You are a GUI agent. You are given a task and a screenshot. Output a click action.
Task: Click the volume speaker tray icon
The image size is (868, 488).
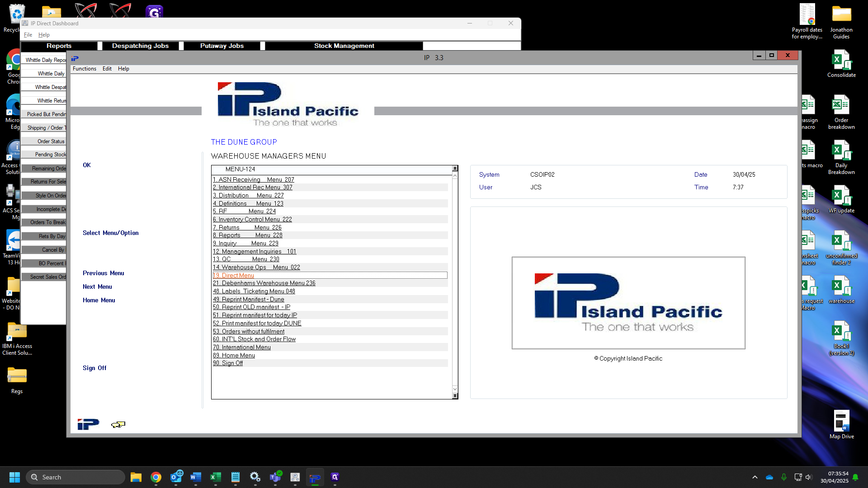pos(809,477)
